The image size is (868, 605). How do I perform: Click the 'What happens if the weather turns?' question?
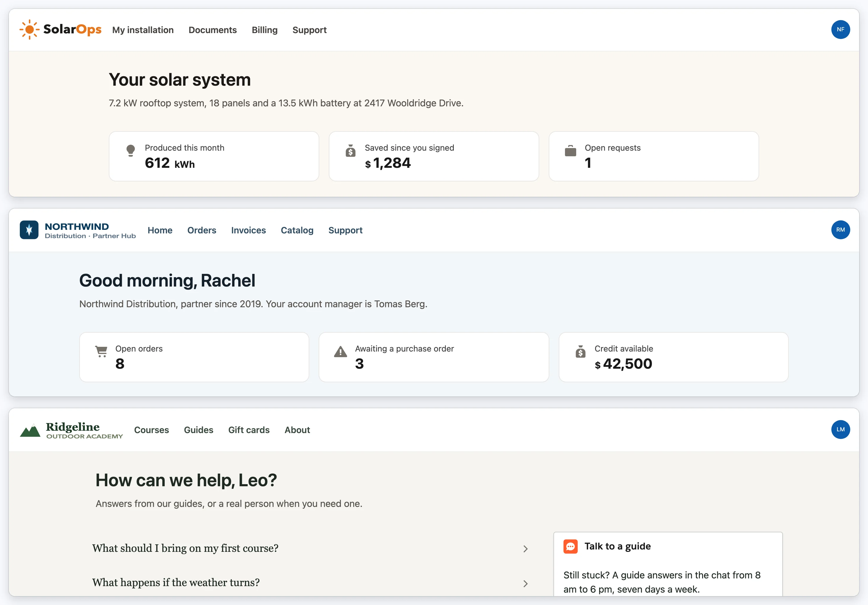coord(176,583)
